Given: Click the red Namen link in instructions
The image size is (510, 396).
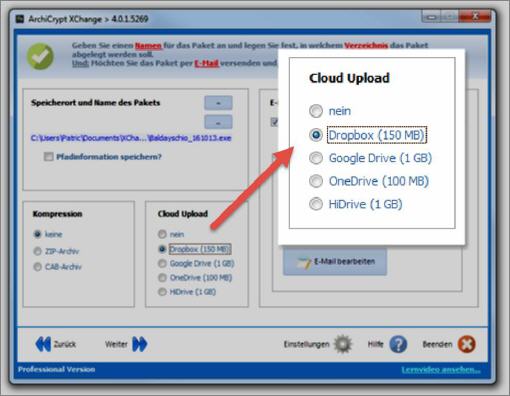Looking at the screenshot, I should click(148, 46).
